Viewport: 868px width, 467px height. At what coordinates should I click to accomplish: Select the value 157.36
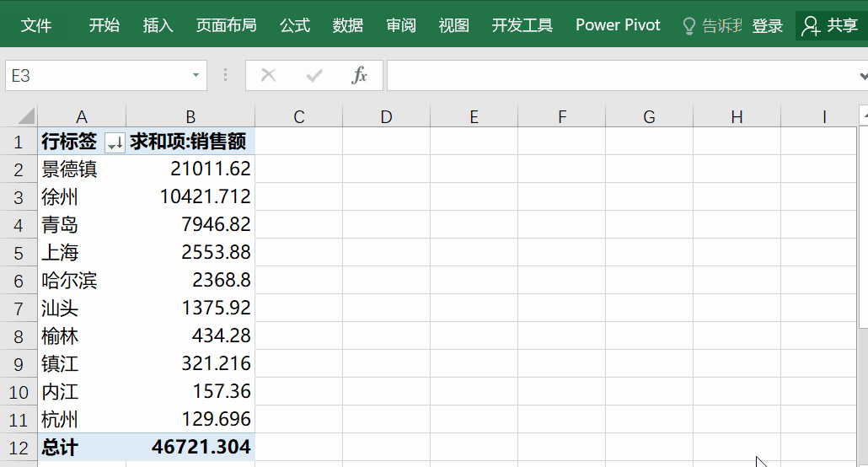(190, 392)
